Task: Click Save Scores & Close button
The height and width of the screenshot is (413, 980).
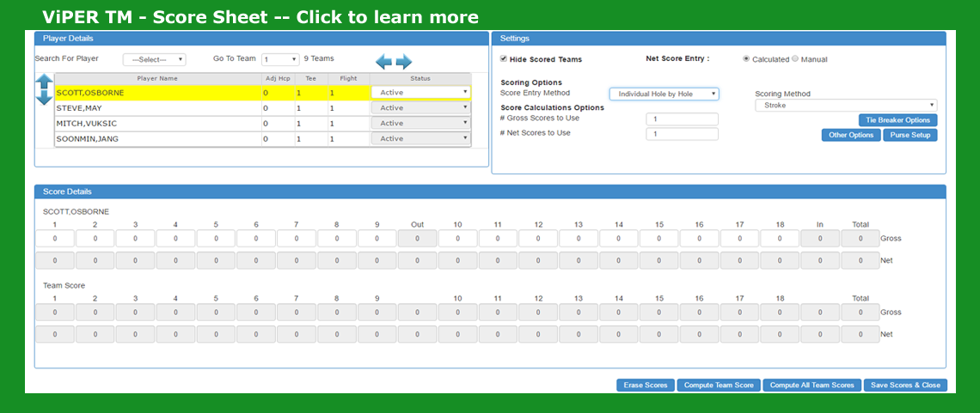Action: click(905, 385)
